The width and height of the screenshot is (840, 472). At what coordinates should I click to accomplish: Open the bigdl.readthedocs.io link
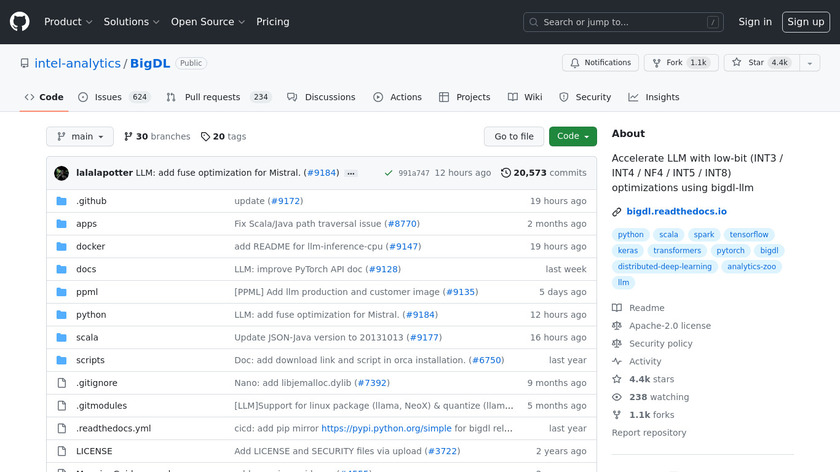click(x=677, y=212)
